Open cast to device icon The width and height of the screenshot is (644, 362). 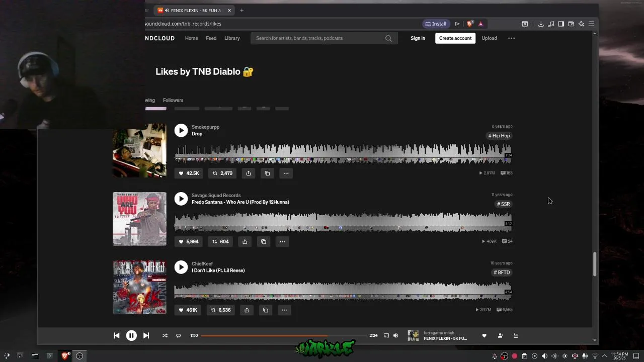[386, 335]
